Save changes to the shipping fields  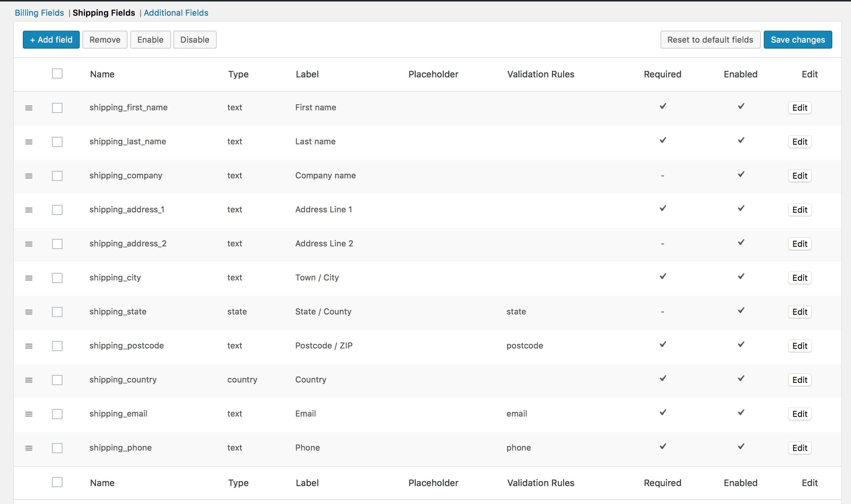click(x=798, y=40)
